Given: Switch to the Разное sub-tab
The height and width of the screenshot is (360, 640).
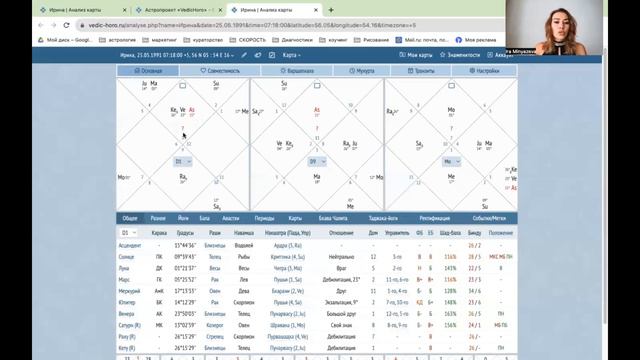Looking at the screenshot, I should (x=158, y=218).
